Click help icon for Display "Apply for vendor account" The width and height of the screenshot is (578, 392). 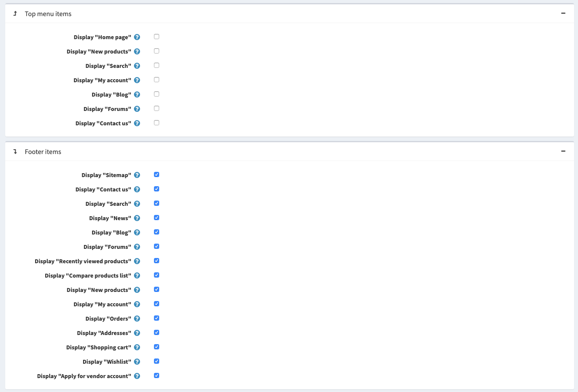click(137, 375)
